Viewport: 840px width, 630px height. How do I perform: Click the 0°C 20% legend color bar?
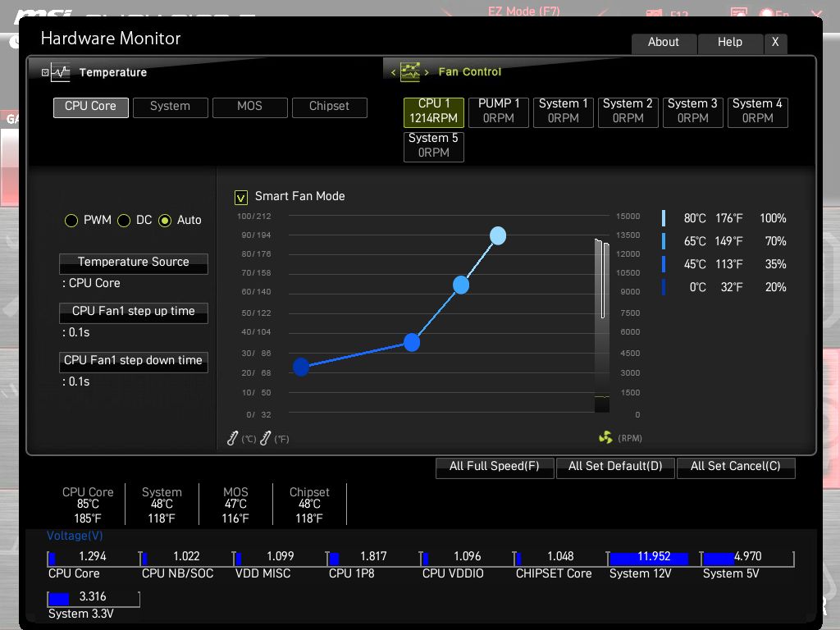(x=664, y=287)
